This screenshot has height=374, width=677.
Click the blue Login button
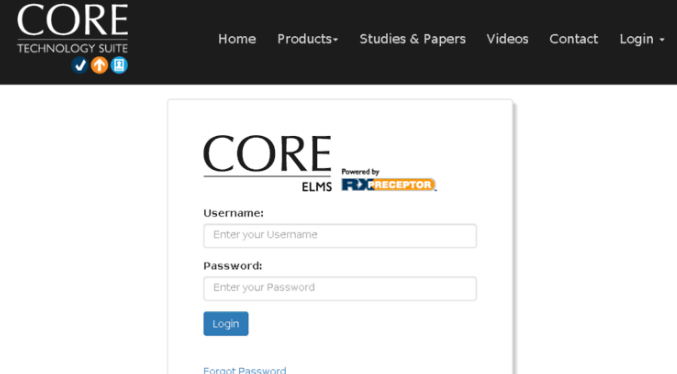pyautogui.click(x=226, y=323)
